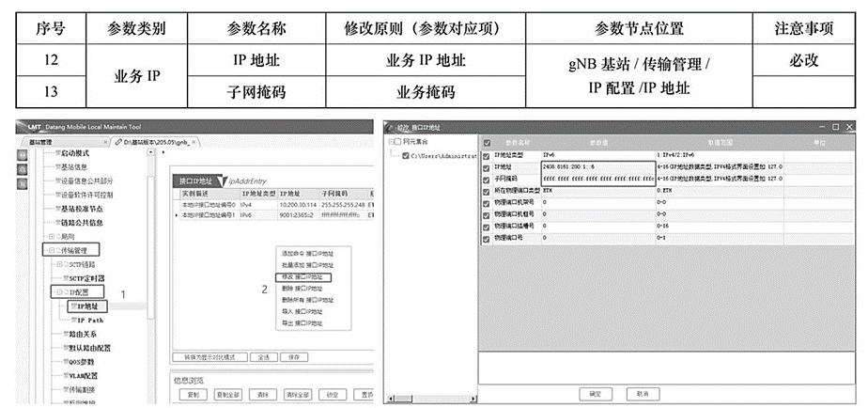868x408 pixels.
Task: Switch to the 基站管理 tab
Action: (x=66, y=143)
